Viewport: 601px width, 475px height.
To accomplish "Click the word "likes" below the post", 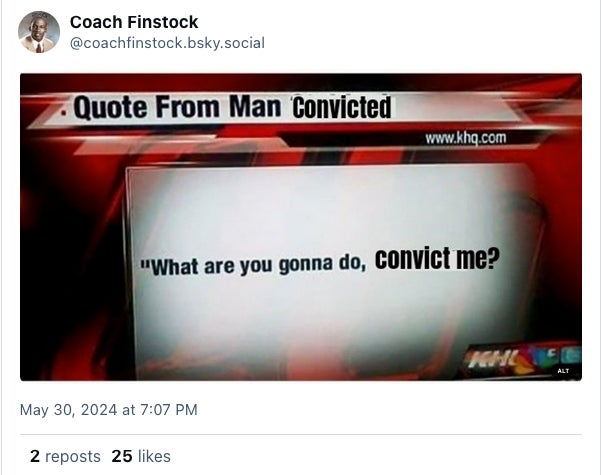I will pyautogui.click(x=154, y=456).
